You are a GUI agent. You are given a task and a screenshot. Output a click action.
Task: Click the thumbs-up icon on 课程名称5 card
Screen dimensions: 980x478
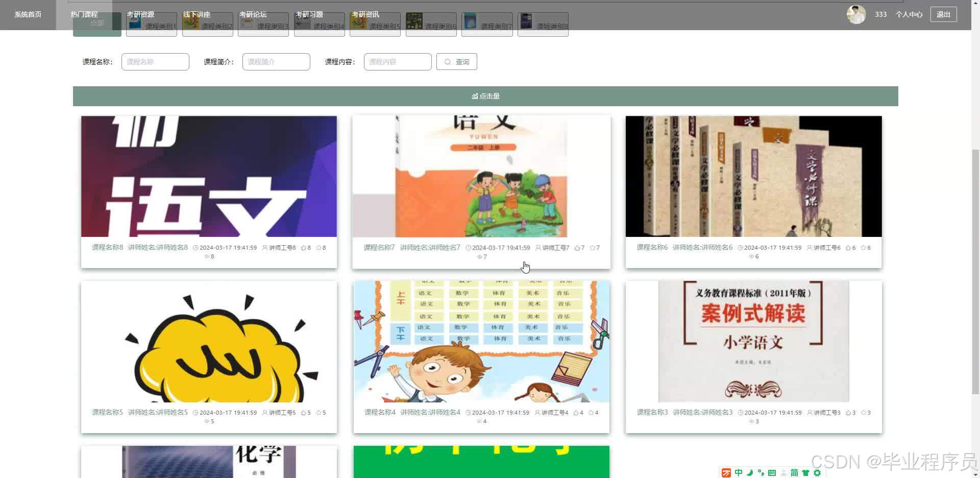pos(304,413)
